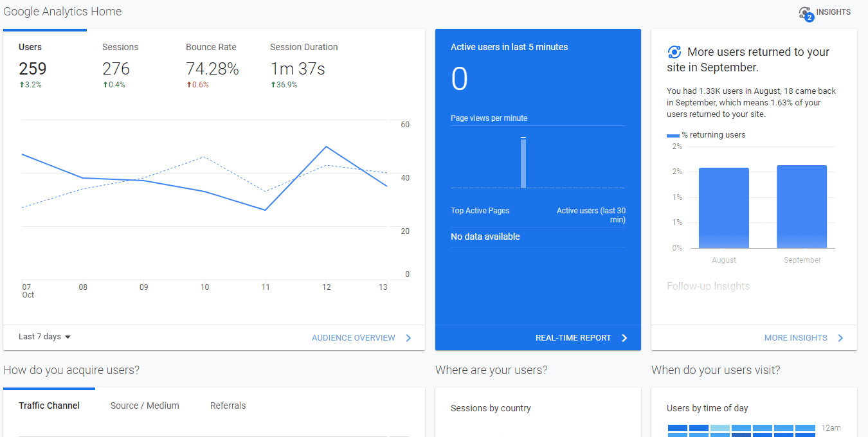Click the 3.2% users change indicator
Image resolution: width=868 pixels, height=437 pixels.
point(30,85)
